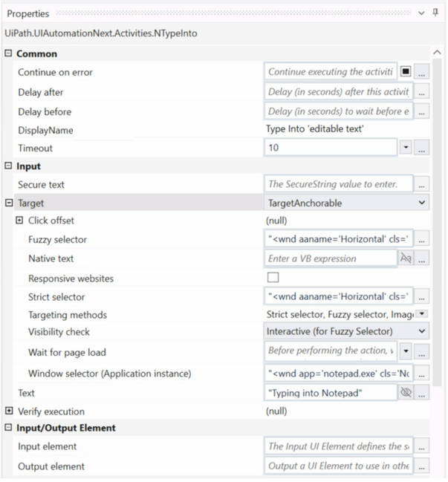Open Targeting methods dropdown arrow
Screen dimensions: 448x482
tap(422, 314)
